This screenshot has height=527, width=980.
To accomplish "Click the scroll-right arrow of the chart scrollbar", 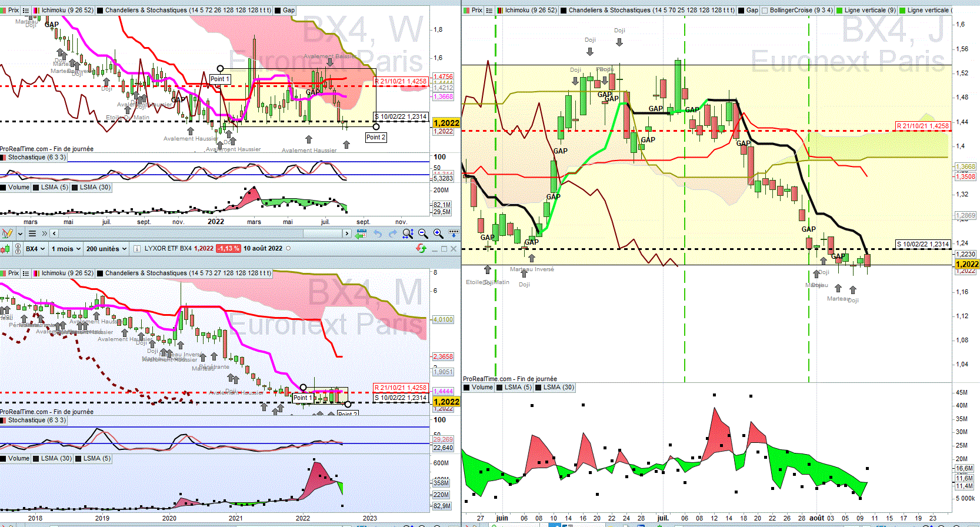I will point(347,234).
